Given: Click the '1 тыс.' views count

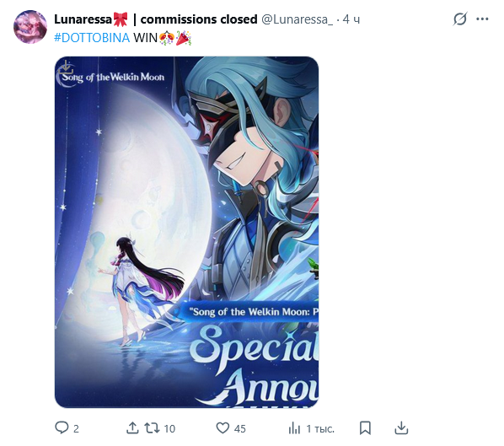Looking at the screenshot, I should 320,428.
